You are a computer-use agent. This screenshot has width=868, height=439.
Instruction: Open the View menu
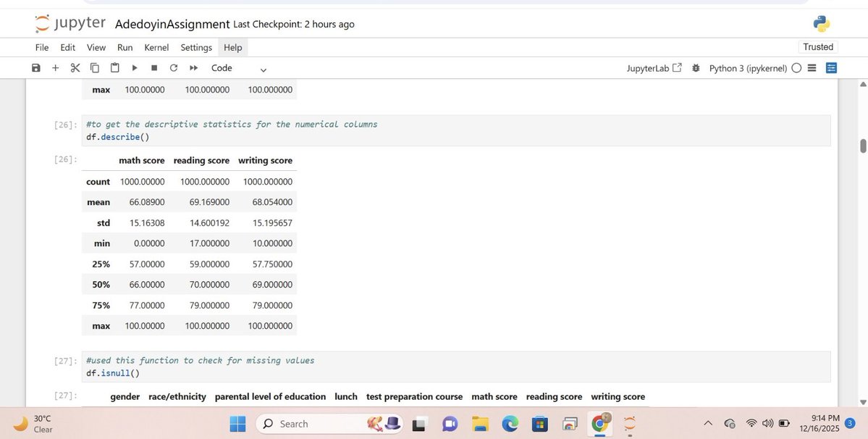tap(96, 48)
